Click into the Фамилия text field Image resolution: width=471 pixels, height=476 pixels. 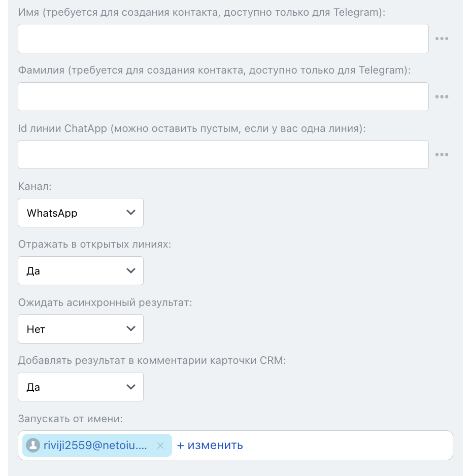[x=223, y=97]
